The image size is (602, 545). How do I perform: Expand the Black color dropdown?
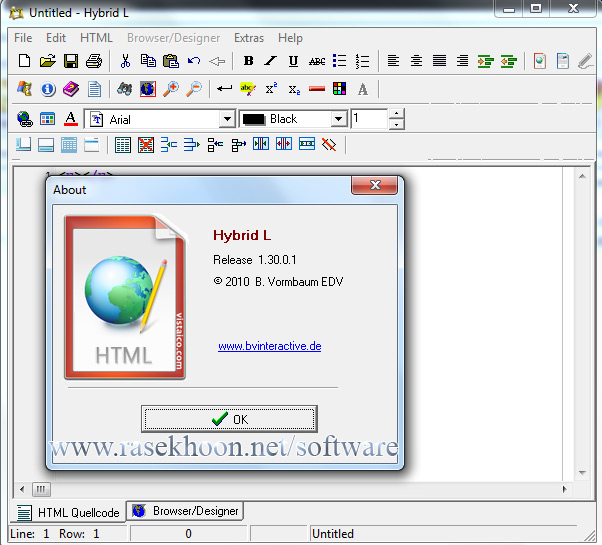pos(338,119)
